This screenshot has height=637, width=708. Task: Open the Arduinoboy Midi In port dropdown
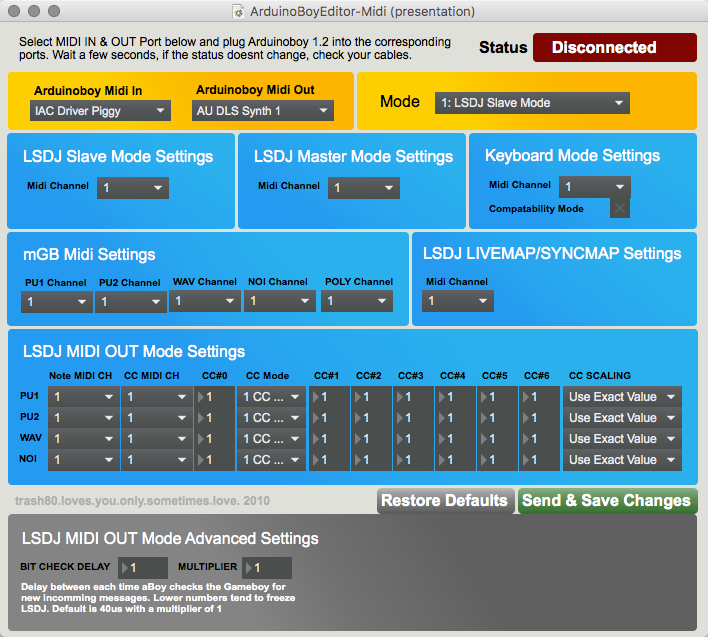pyautogui.click(x=100, y=111)
